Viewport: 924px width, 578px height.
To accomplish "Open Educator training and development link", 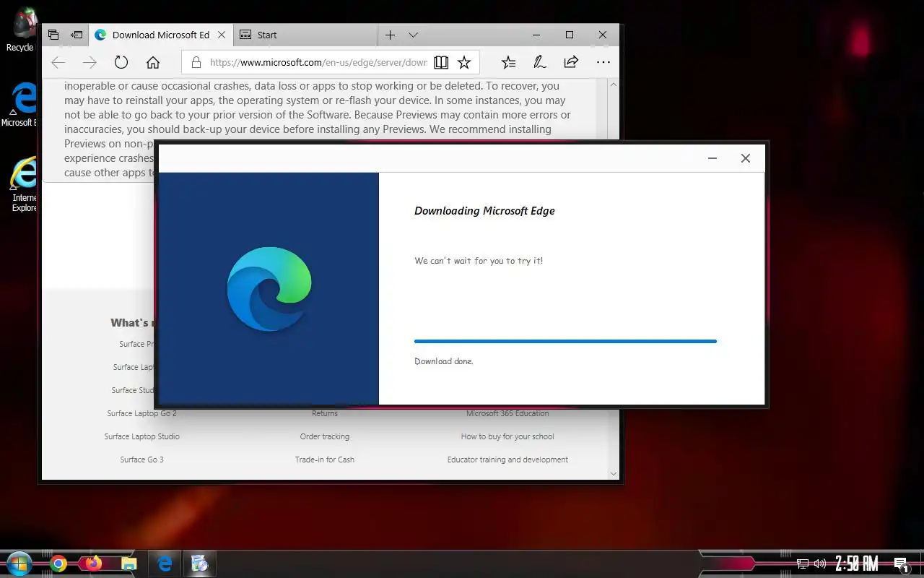I will (x=507, y=460).
